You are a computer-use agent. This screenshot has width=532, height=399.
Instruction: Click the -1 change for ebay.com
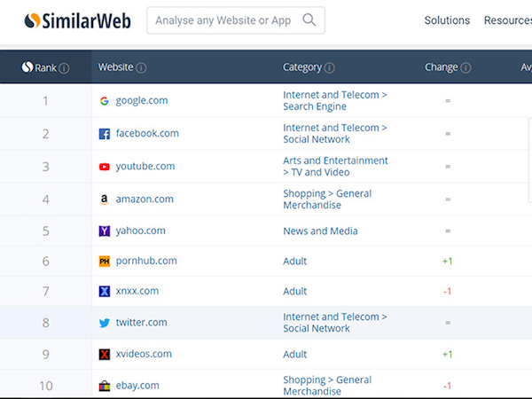coord(447,386)
